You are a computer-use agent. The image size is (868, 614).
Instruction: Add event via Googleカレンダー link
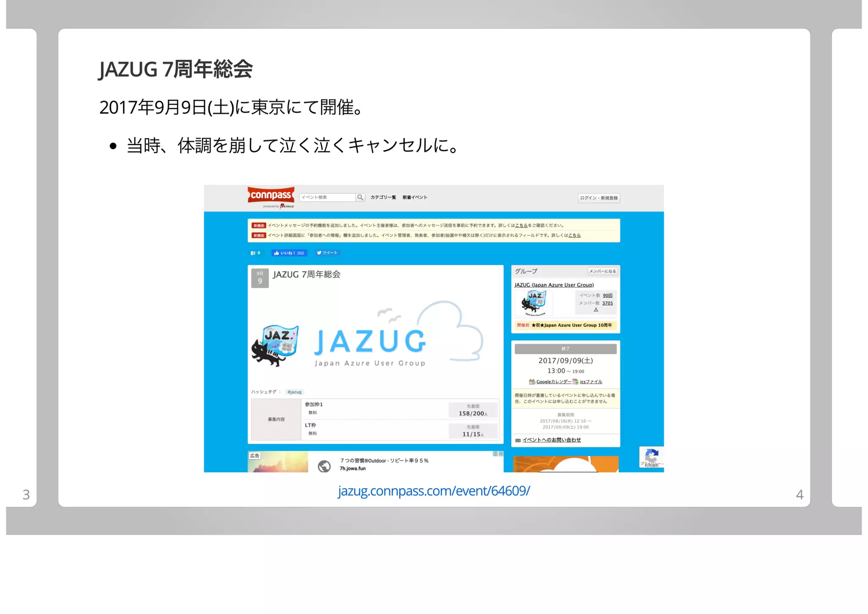[554, 382]
